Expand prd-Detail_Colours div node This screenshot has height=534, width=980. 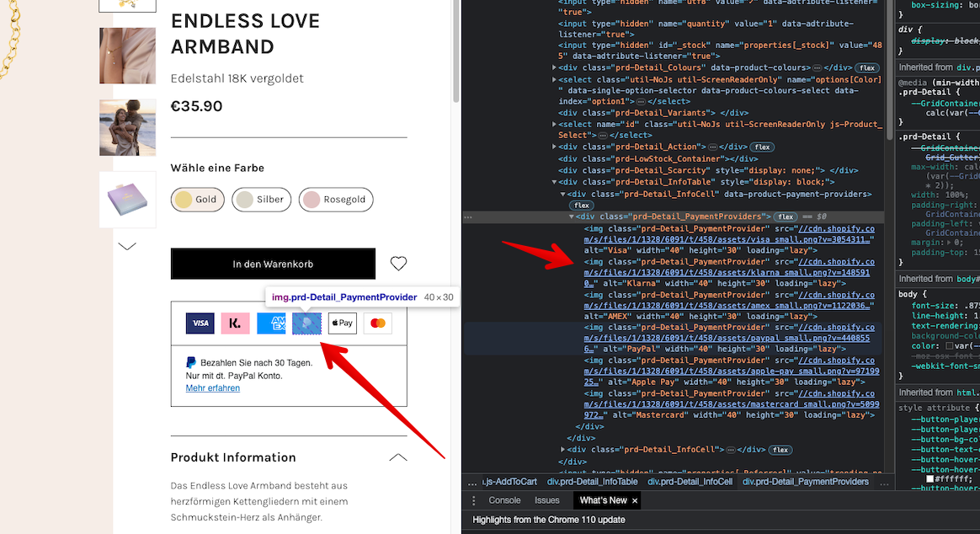coord(554,68)
